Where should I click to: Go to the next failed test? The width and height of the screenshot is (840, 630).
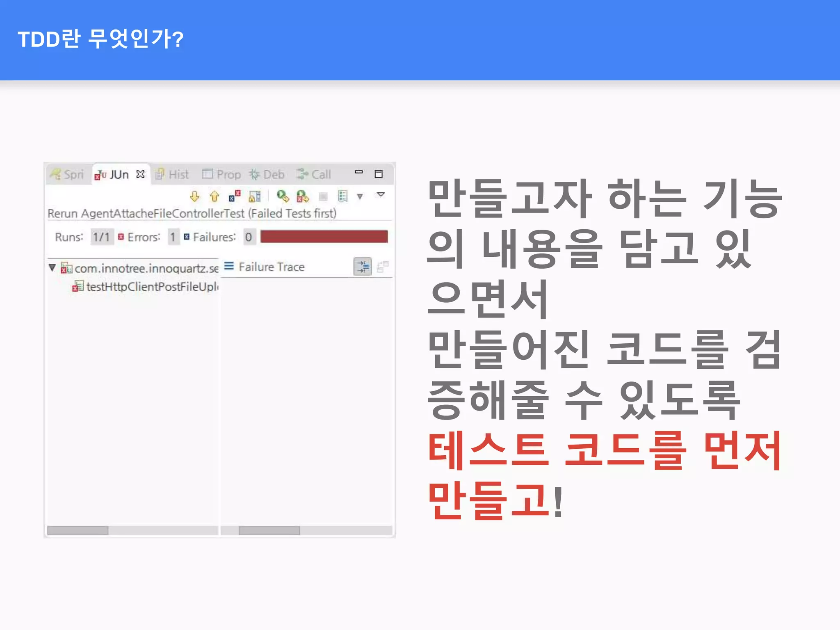pyautogui.click(x=194, y=196)
